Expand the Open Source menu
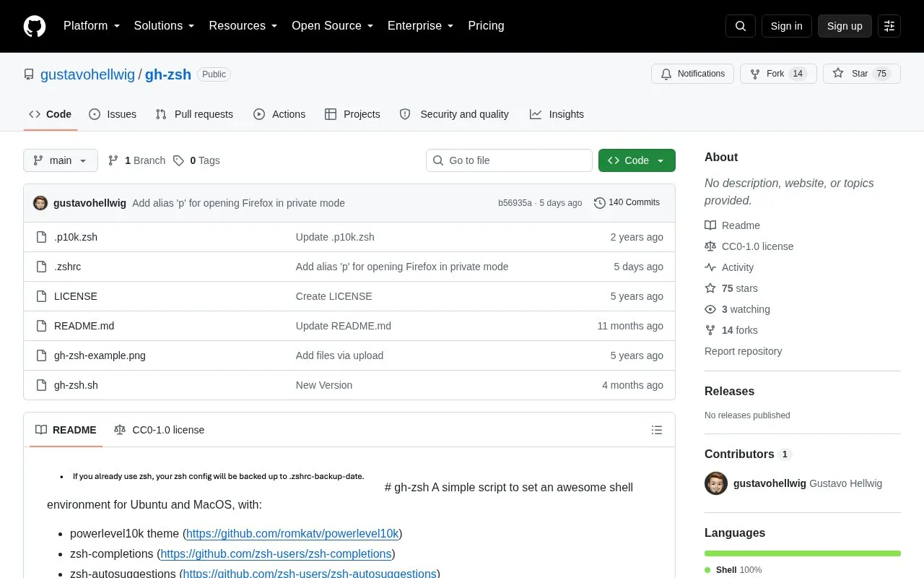924x578 pixels. [x=333, y=26]
